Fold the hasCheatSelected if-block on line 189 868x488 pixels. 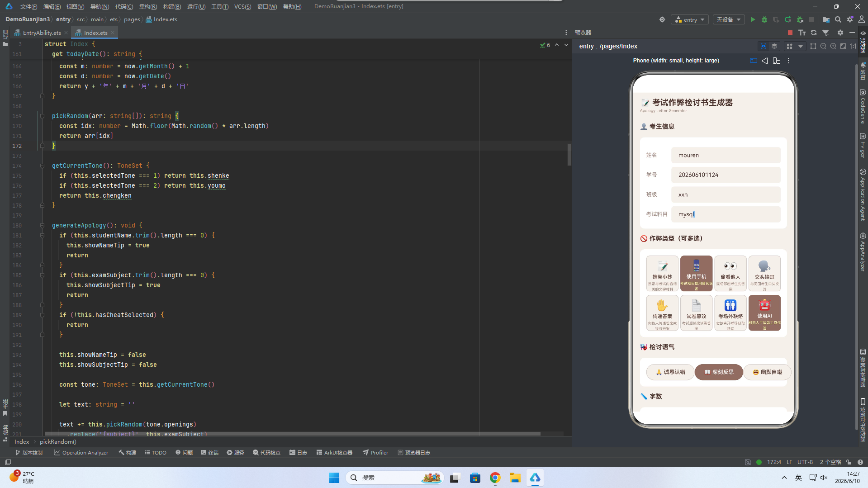click(42, 315)
